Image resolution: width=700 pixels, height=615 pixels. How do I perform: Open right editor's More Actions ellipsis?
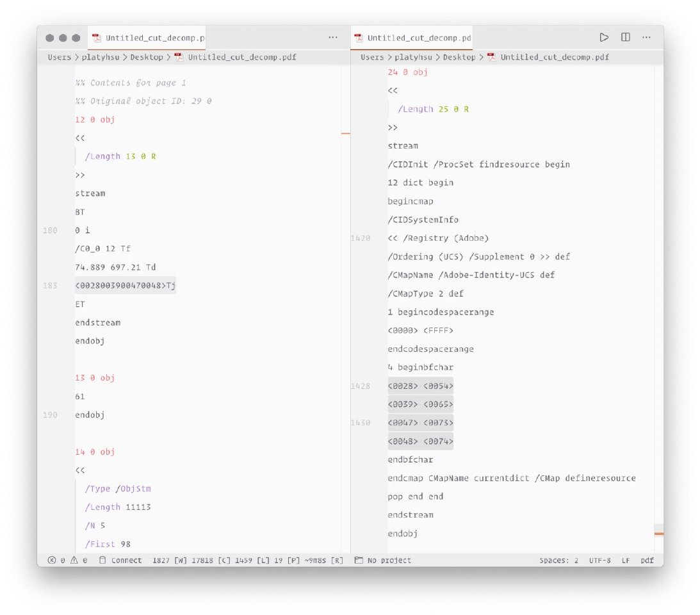(647, 38)
